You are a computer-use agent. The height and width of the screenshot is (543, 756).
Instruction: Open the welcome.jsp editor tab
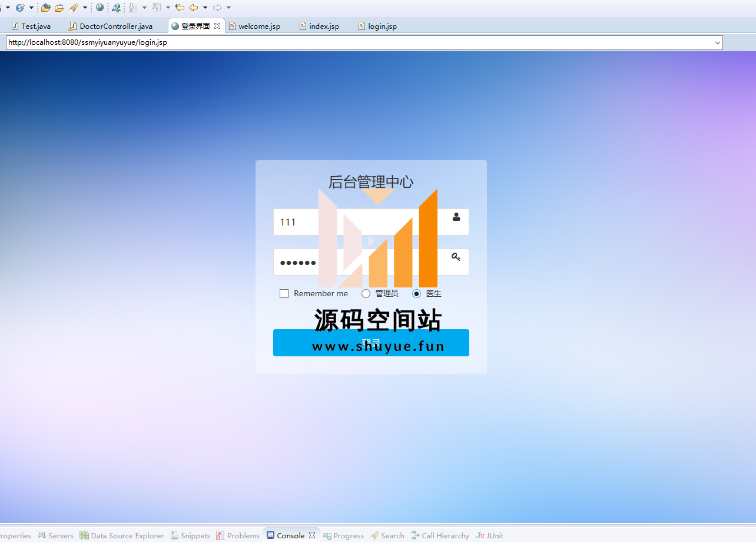tap(259, 27)
